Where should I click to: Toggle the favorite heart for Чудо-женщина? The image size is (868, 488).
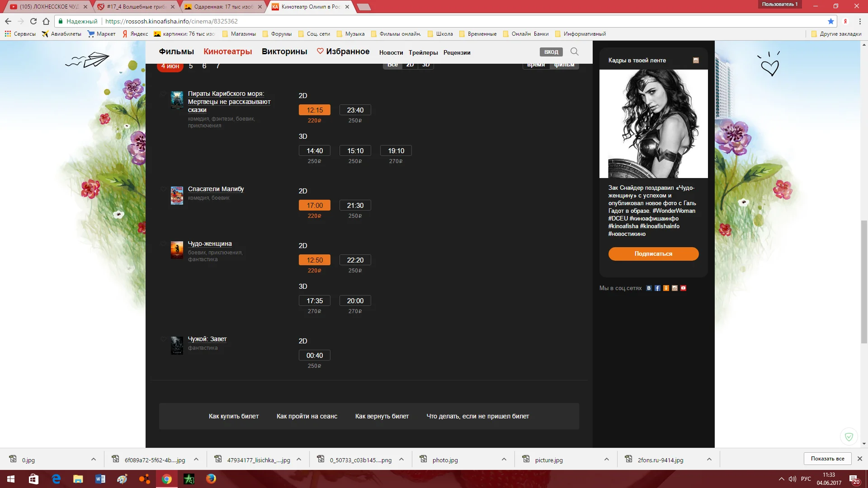point(163,244)
